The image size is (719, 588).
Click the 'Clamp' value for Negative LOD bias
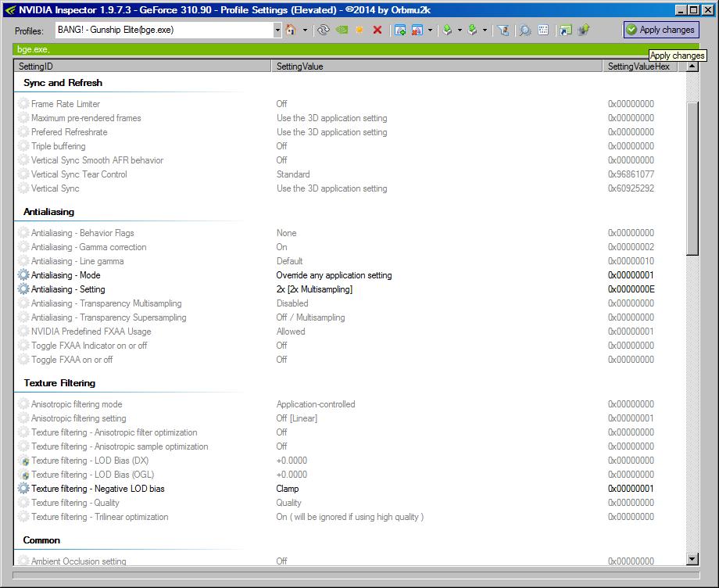(x=288, y=489)
